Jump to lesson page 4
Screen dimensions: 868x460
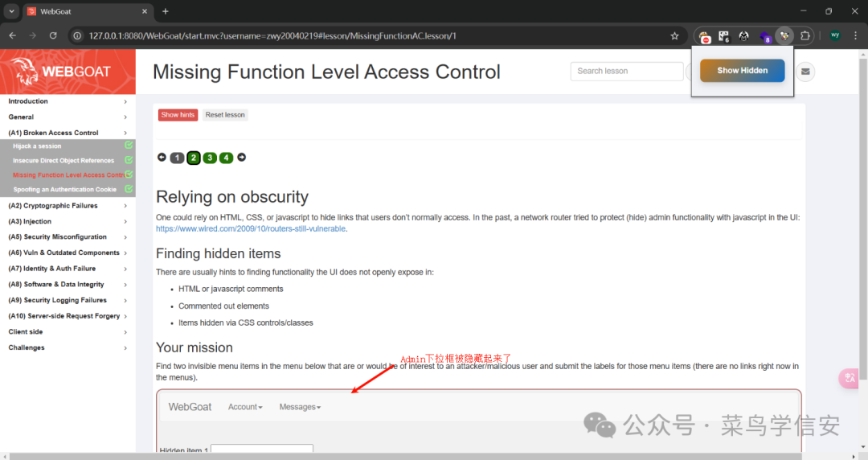click(x=226, y=158)
